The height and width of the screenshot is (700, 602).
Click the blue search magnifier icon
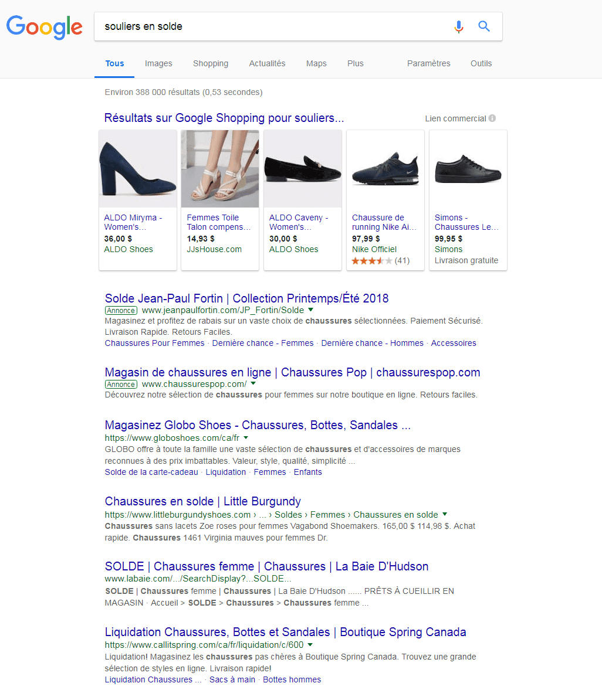tap(484, 26)
